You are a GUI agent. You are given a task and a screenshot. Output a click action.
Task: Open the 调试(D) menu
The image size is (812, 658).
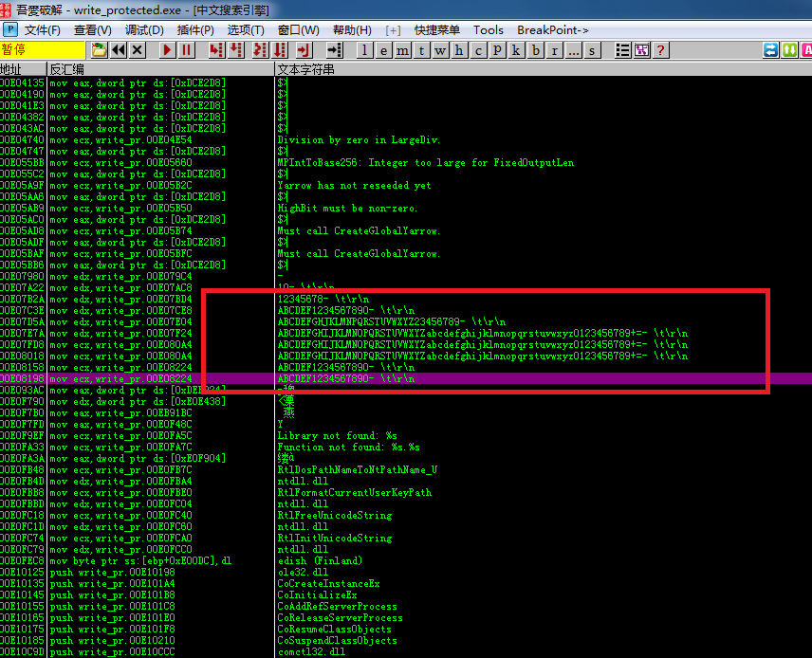144,30
